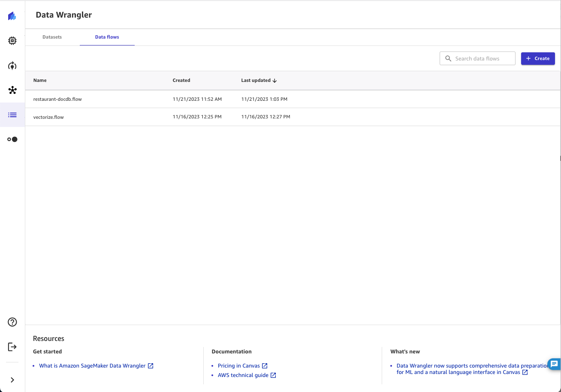Click the Create button
This screenshot has width=561, height=392.
(538, 59)
